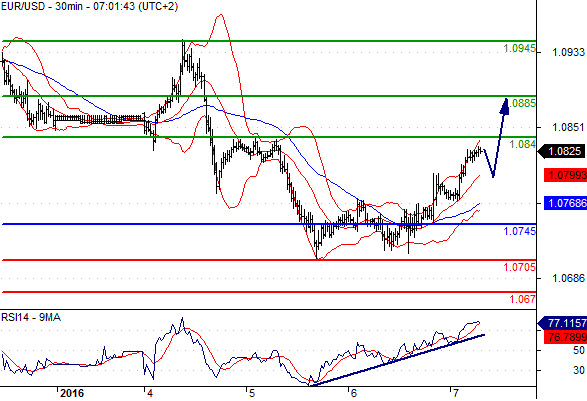Click the 1.067 red support label
Image resolution: width=587 pixels, height=401 pixels.
(x=522, y=299)
